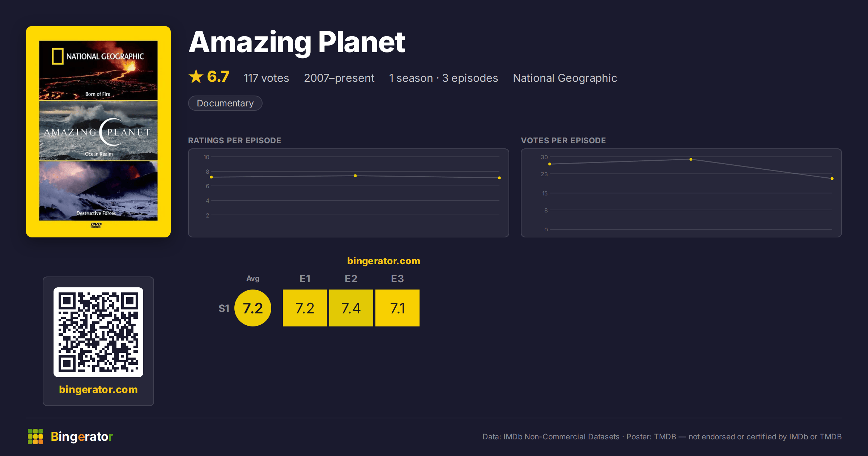This screenshot has height=456, width=868.
Task: Select episode E1 rating tile 7.2
Action: point(305,308)
